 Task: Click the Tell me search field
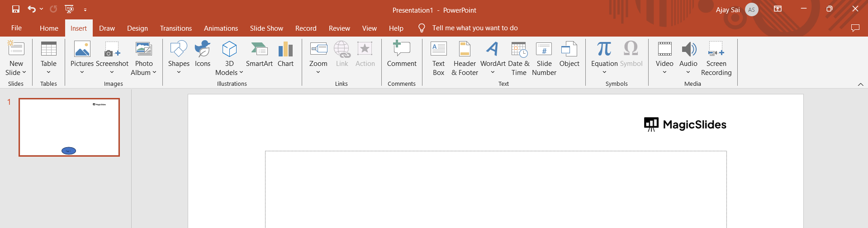tap(474, 28)
